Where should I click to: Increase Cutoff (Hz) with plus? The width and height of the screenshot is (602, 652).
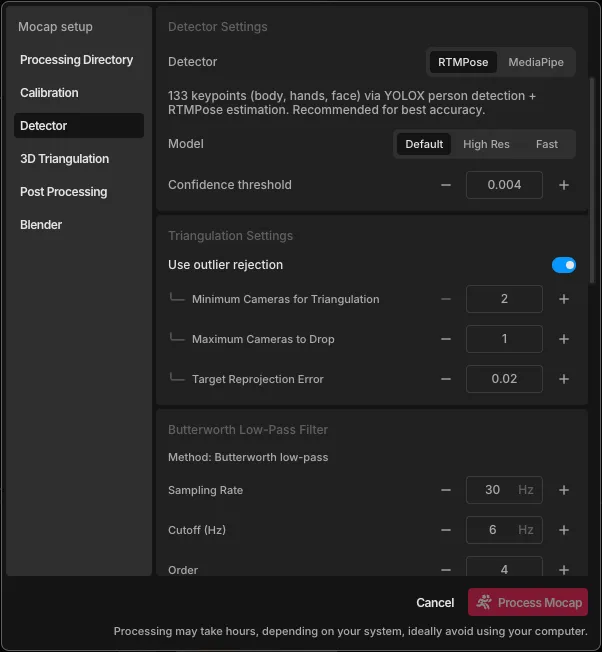pyautogui.click(x=564, y=530)
